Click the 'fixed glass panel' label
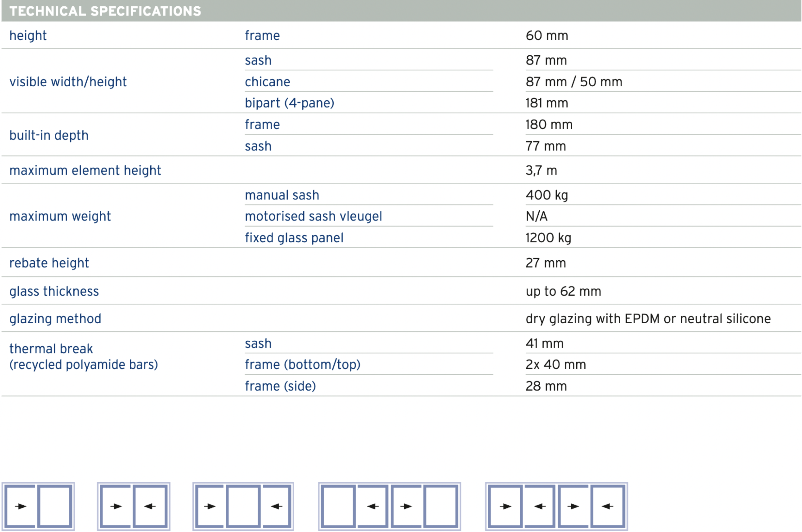802x532 pixels. point(294,238)
